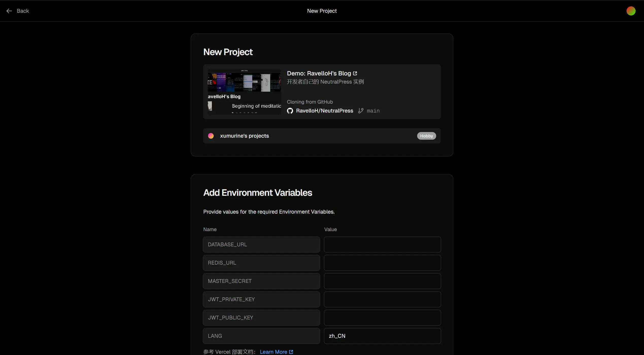Open the Learn More documentation link
The width and height of the screenshot is (644, 355).
coord(273,352)
